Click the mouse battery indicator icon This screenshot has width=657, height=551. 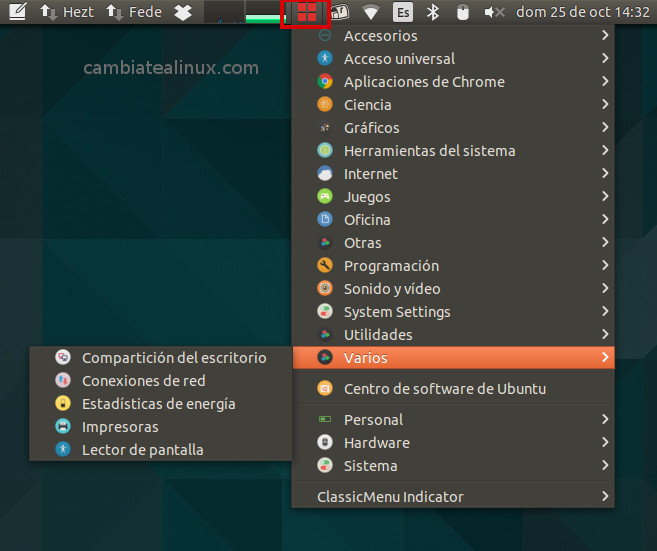click(463, 12)
